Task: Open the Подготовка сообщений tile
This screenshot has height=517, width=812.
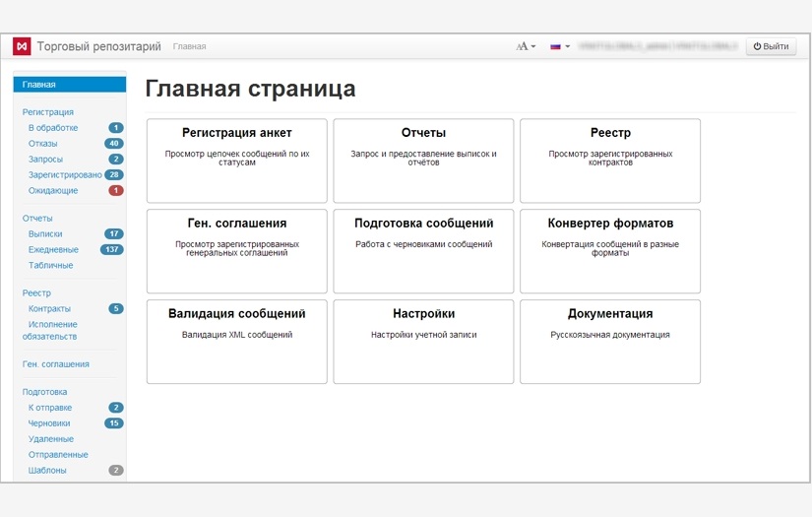Action: tap(423, 251)
